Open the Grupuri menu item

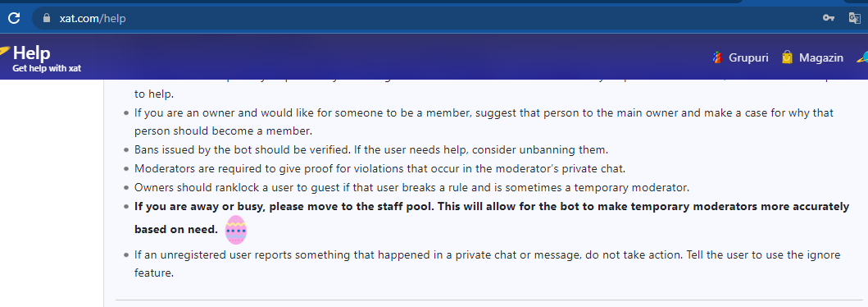pyautogui.click(x=748, y=57)
